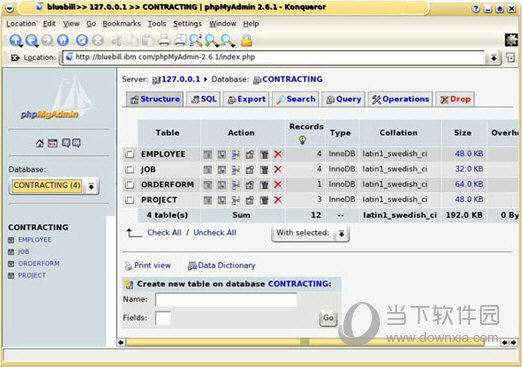Click the Properties icon for ORDERFORM table
The height and width of the screenshot is (367, 523).
pos(249,185)
